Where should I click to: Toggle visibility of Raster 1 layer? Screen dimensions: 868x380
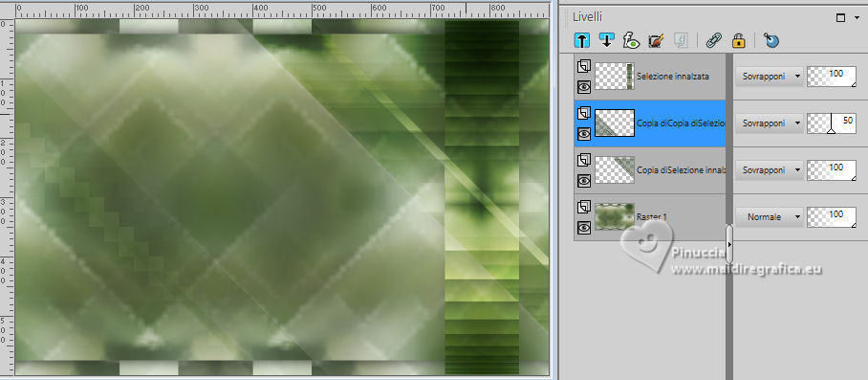click(x=583, y=227)
